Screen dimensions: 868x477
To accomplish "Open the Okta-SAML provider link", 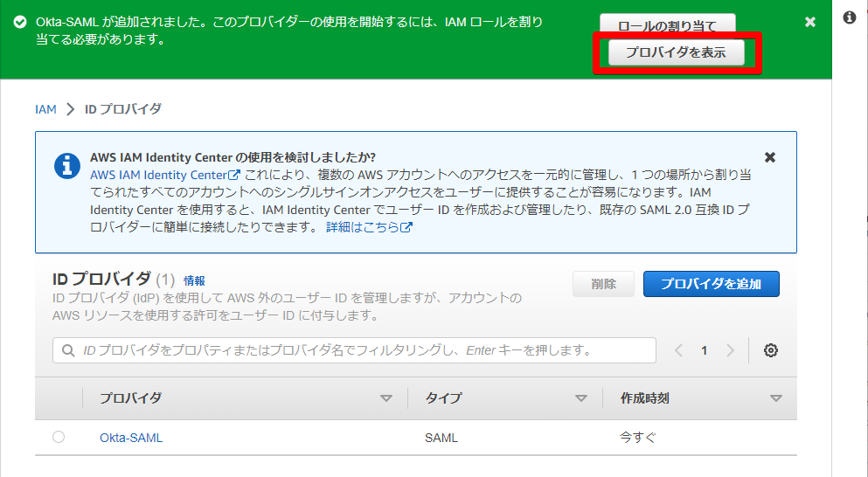I will click(x=131, y=438).
